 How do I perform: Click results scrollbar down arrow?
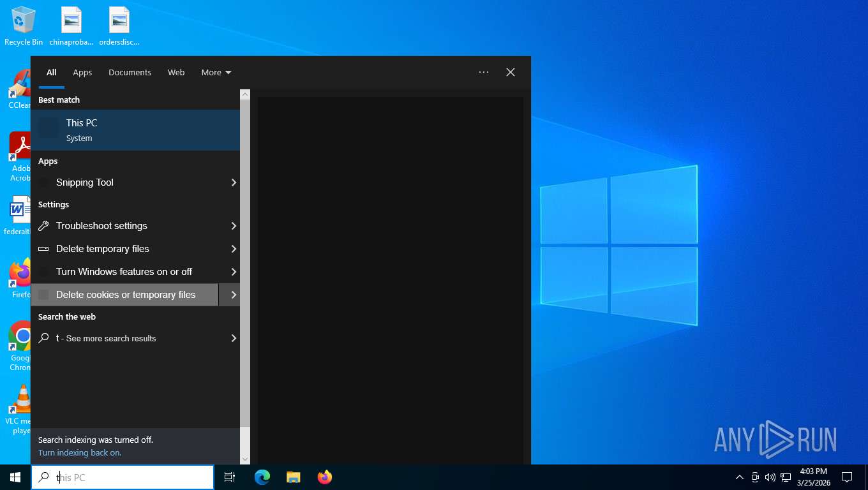tap(245, 459)
